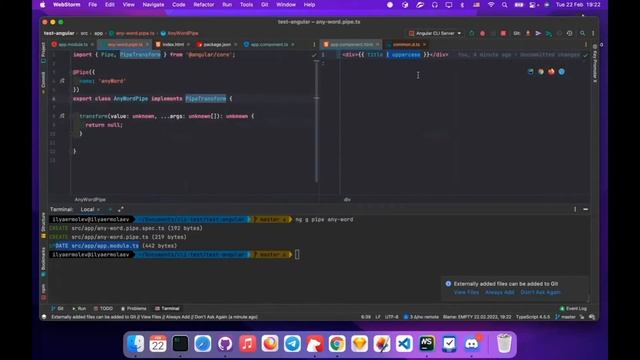Toggle the Terminal tool window button
Image resolution: width=640 pixels, height=360 pixels.
pos(167,309)
